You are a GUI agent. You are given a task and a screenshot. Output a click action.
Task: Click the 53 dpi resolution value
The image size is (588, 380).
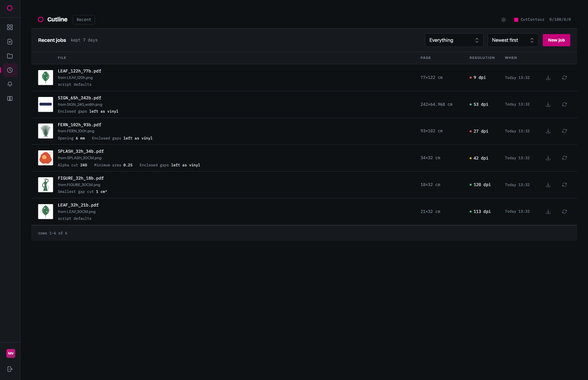tap(481, 104)
